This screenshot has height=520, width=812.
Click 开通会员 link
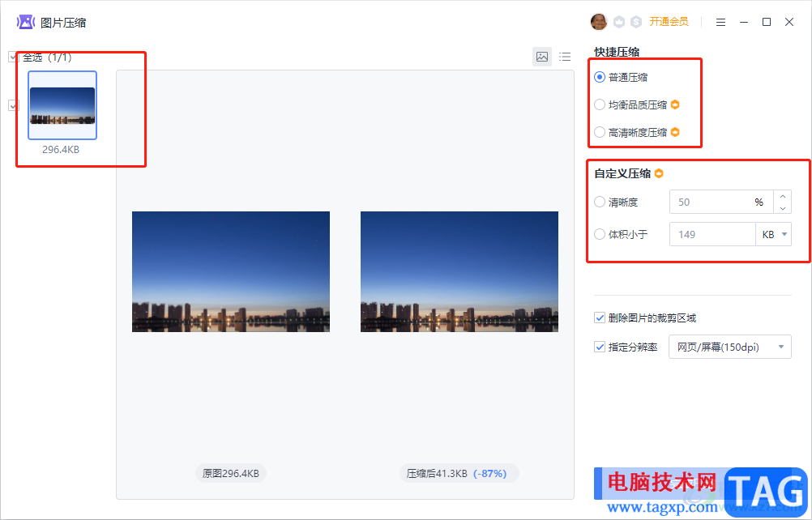(x=669, y=22)
